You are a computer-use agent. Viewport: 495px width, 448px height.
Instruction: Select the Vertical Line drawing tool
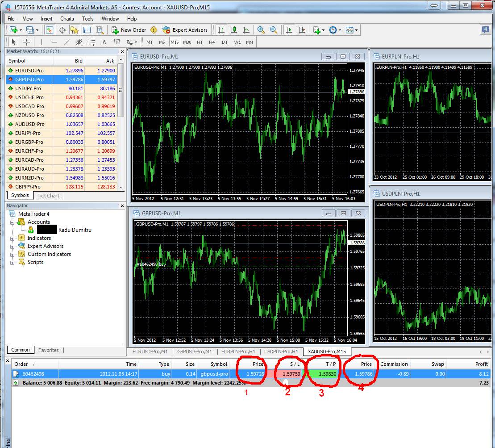42,42
